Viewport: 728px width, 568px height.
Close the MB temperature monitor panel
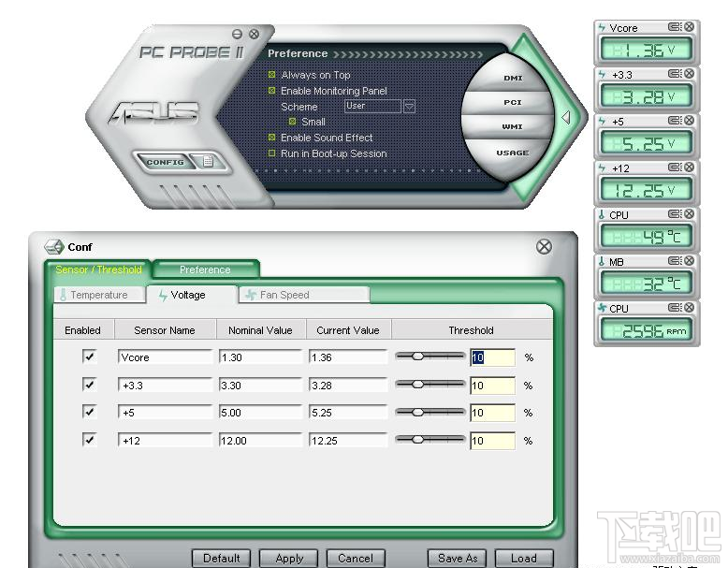click(690, 260)
